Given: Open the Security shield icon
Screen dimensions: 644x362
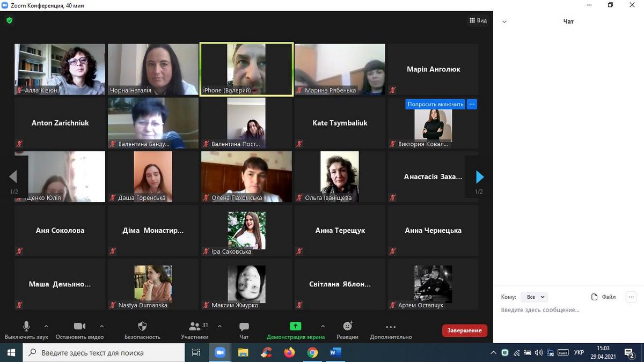Looking at the screenshot, I should pos(142,327).
